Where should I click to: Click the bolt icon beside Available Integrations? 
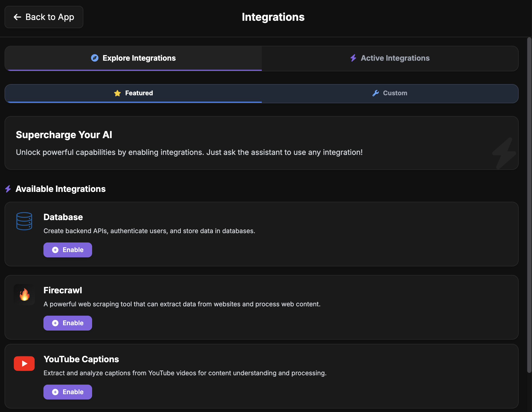click(x=8, y=189)
